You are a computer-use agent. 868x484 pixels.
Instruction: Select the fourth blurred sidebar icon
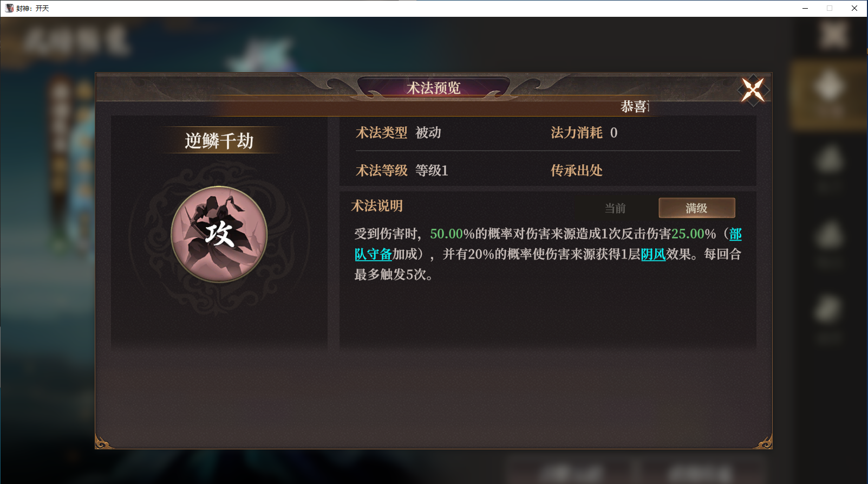(x=829, y=319)
